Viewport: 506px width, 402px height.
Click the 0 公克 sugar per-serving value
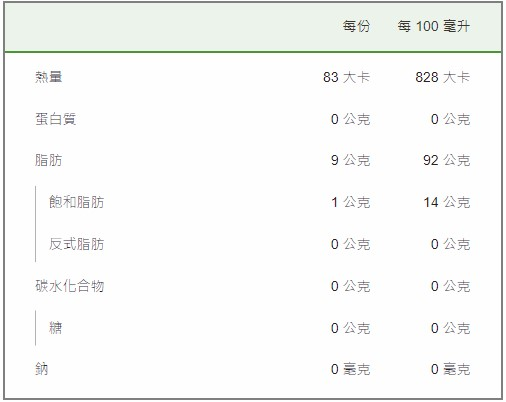(350, 328)
